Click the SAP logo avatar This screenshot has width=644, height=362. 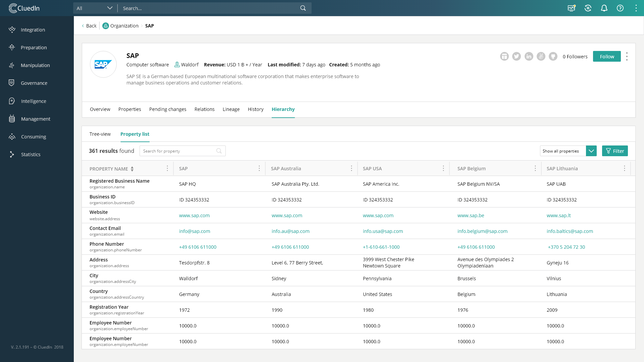(x=103, y=64)
